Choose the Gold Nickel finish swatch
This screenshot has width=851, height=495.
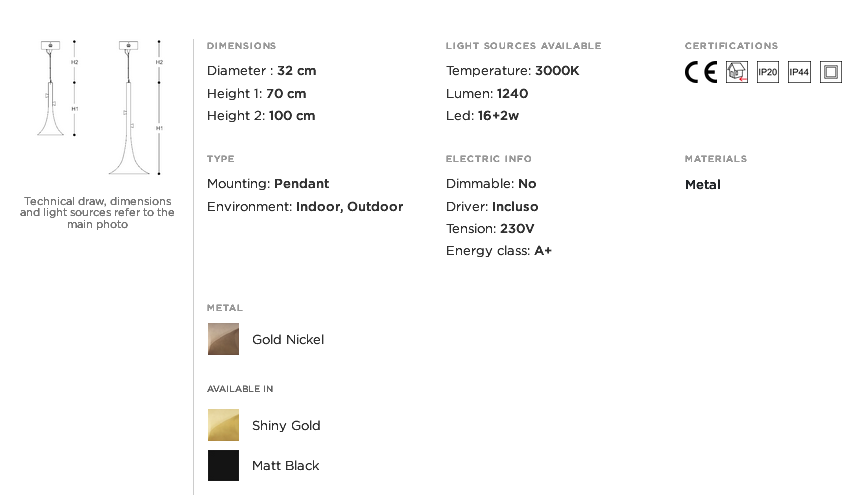coord(223,339)
